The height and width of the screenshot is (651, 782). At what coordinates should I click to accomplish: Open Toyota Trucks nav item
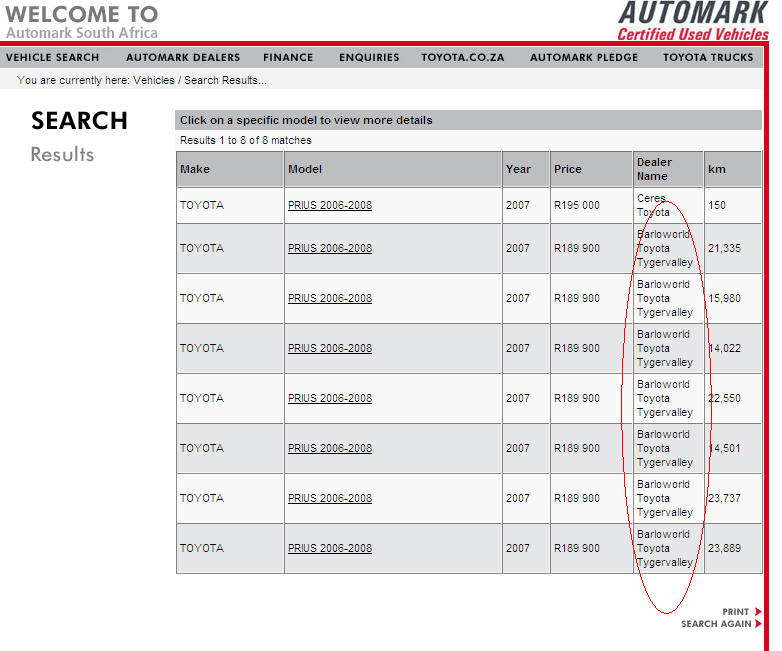click(x=708, y=57)
